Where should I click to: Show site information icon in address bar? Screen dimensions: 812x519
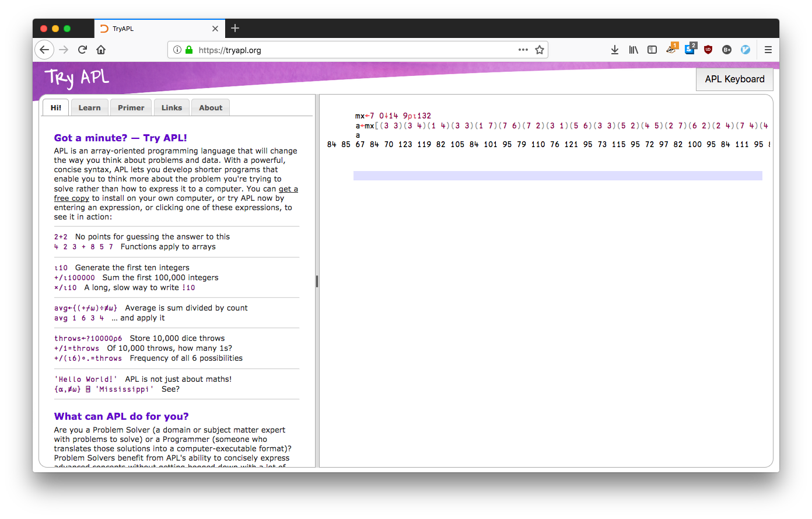pos(177,50)
